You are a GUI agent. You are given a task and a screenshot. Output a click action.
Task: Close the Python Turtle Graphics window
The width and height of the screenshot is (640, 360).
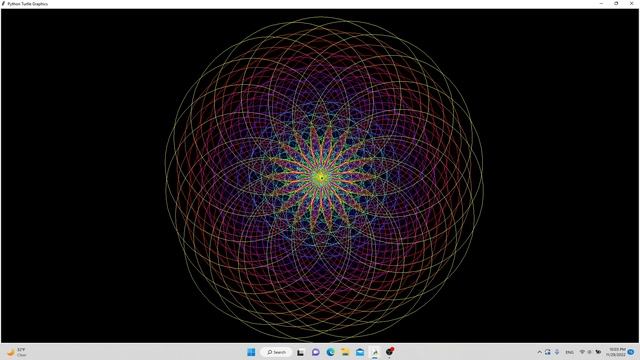632,3
